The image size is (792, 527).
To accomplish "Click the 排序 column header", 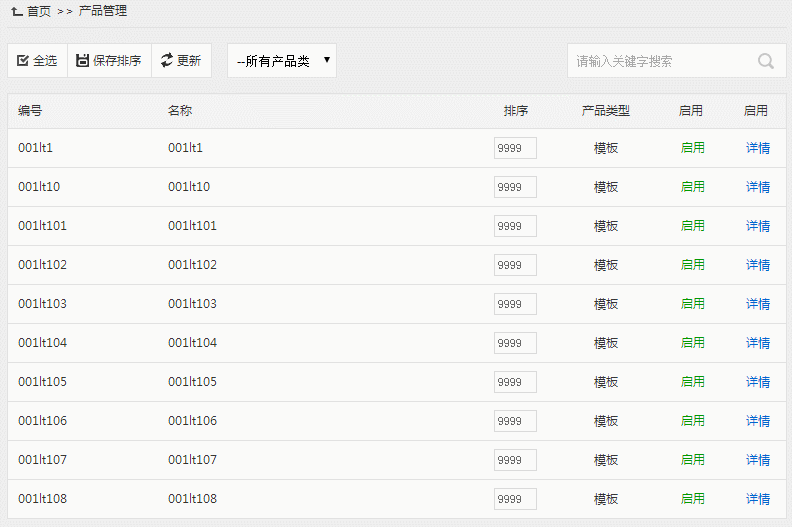I will tap(516, 111).
